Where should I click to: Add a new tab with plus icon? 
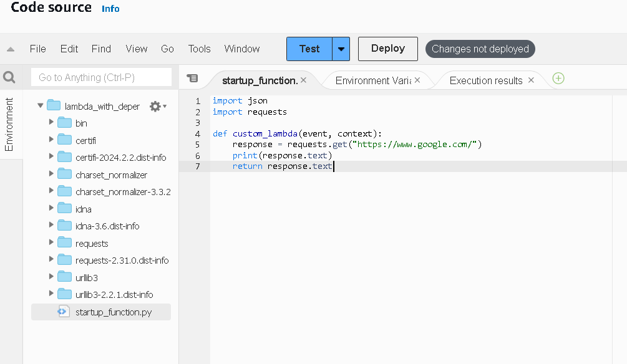558,79
